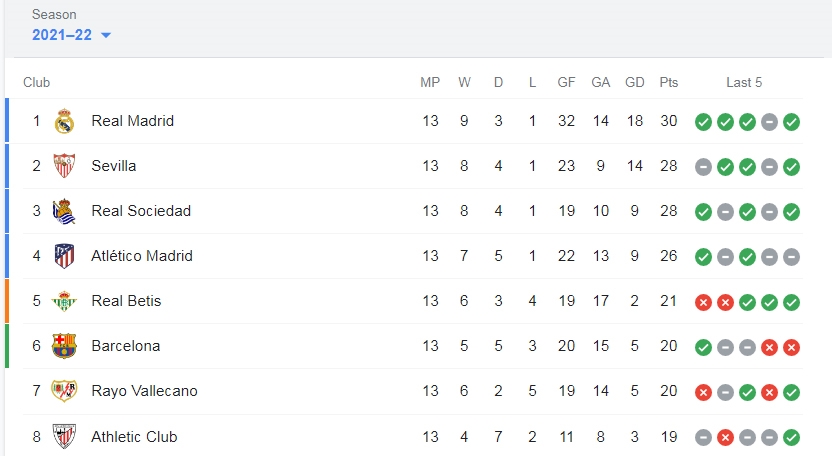The width and height of the screenshot is (832, 456).
Task: Click the Real Madrid crest icon
Action: (64, 121)
